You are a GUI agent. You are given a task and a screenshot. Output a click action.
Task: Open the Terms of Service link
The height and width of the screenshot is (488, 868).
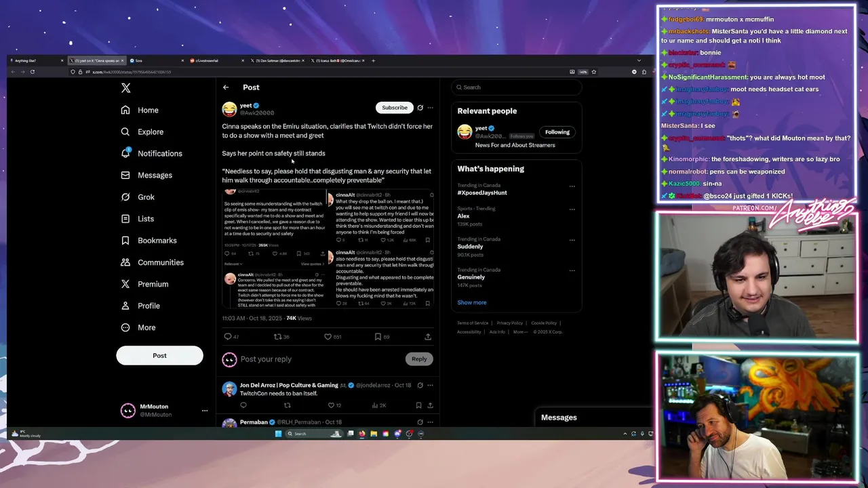[x=473, y=323]
